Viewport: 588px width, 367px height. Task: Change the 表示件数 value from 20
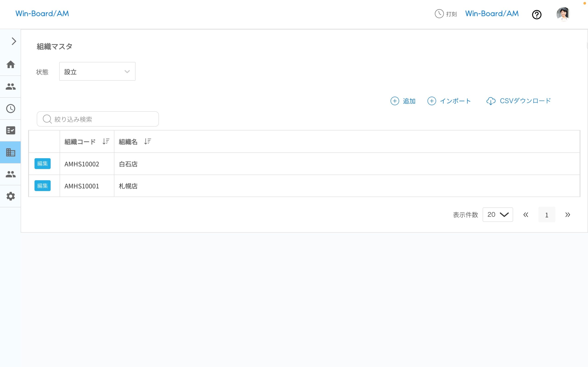[498, 214]
